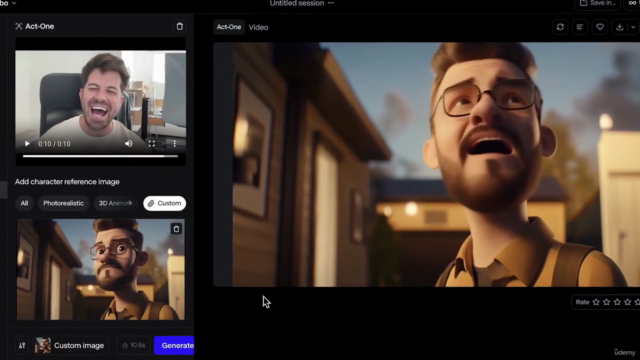Click the blue Generate button
The height and width of the screenshot is (360, 640).
175,345
